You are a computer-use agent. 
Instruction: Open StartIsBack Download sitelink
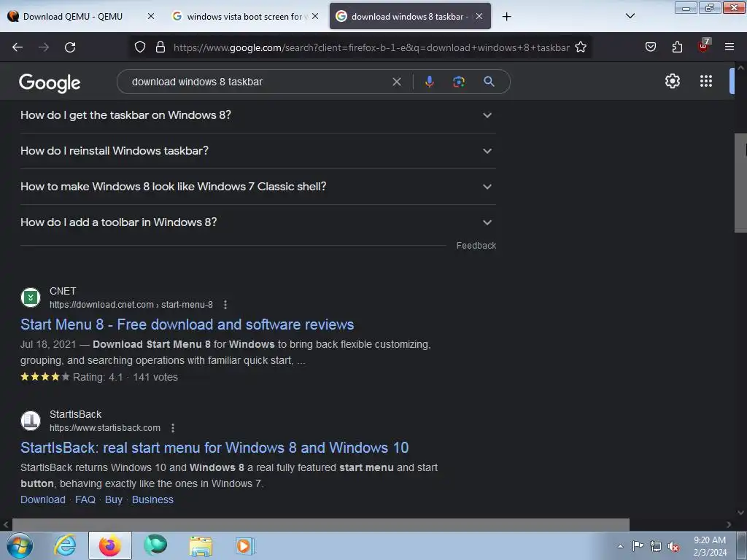tap(43, 499)
